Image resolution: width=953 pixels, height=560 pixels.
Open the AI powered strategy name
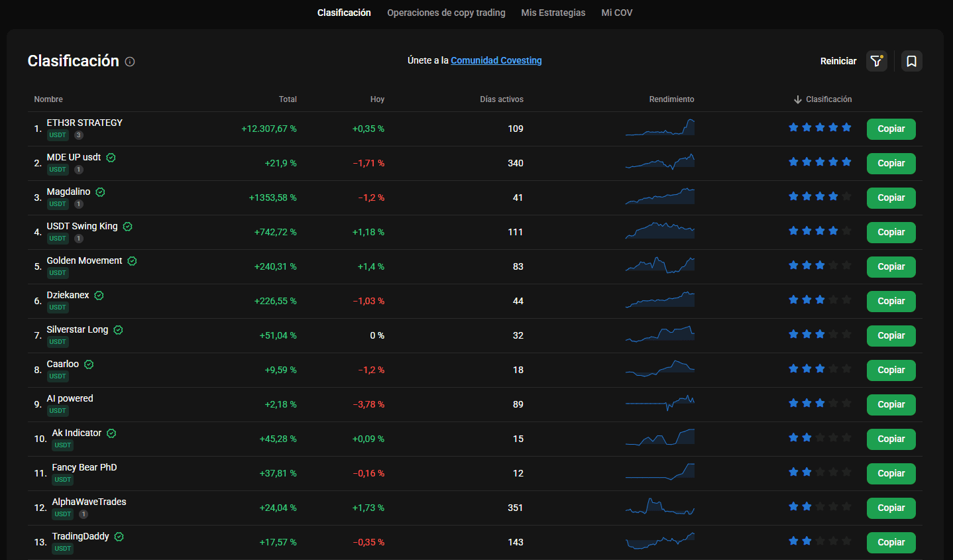pyautogui.click(x=70, y=398)
